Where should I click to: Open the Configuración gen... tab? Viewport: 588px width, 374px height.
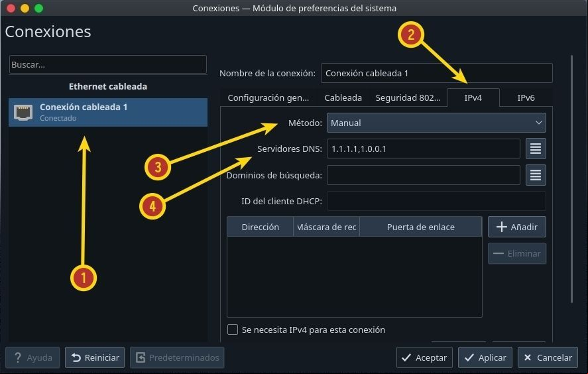click(x=268, y=97)
